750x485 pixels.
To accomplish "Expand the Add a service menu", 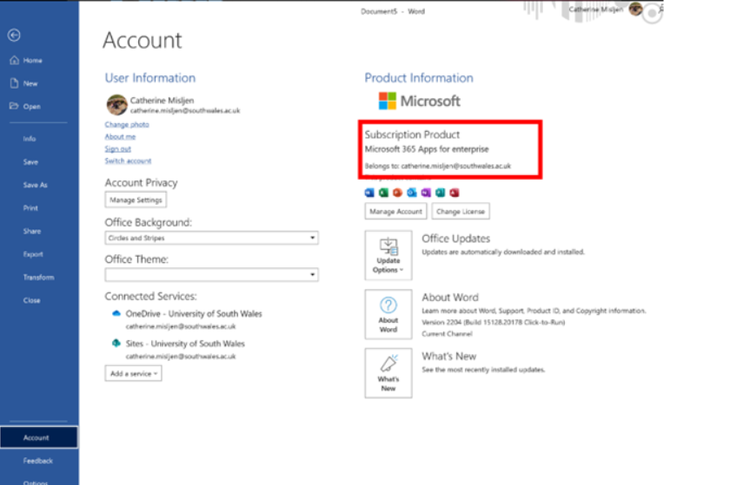I will 133,373.
